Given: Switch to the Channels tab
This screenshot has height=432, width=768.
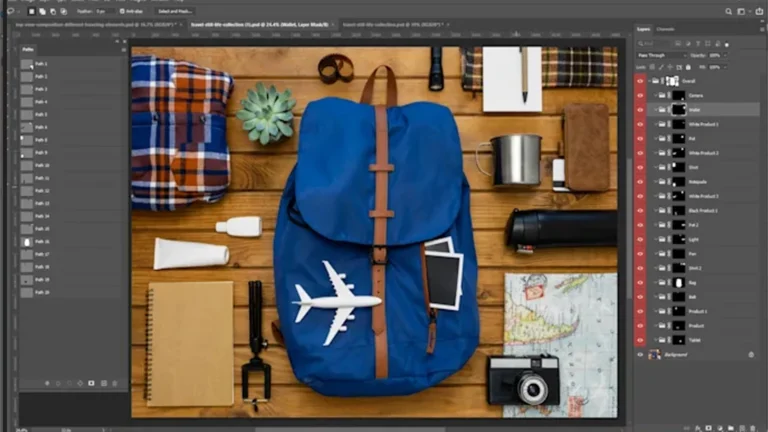Looking at the screenshot, I should coord(665,29).
